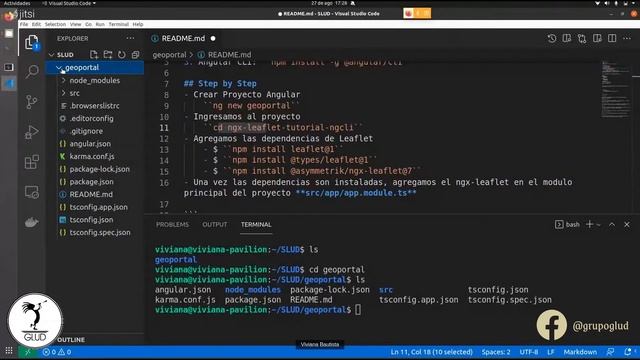Open source control changes for README.md
Viewport: 640px width, 360px height.
[582, 38]
